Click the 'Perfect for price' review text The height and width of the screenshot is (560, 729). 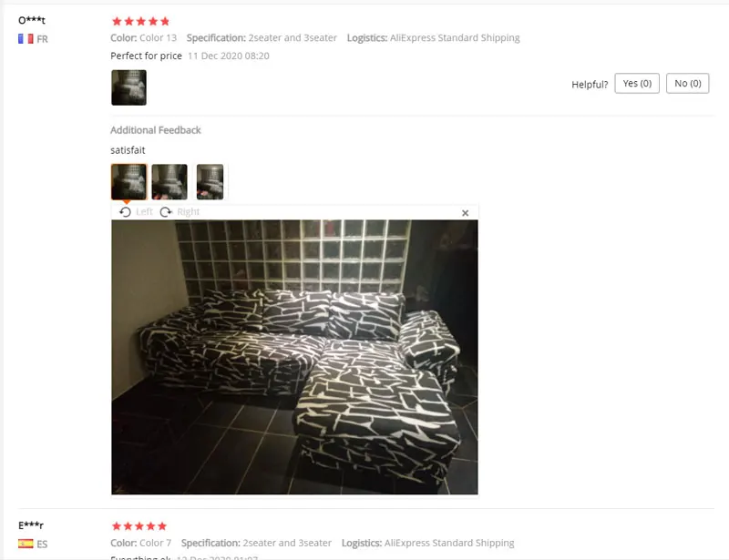click(146, 56)
